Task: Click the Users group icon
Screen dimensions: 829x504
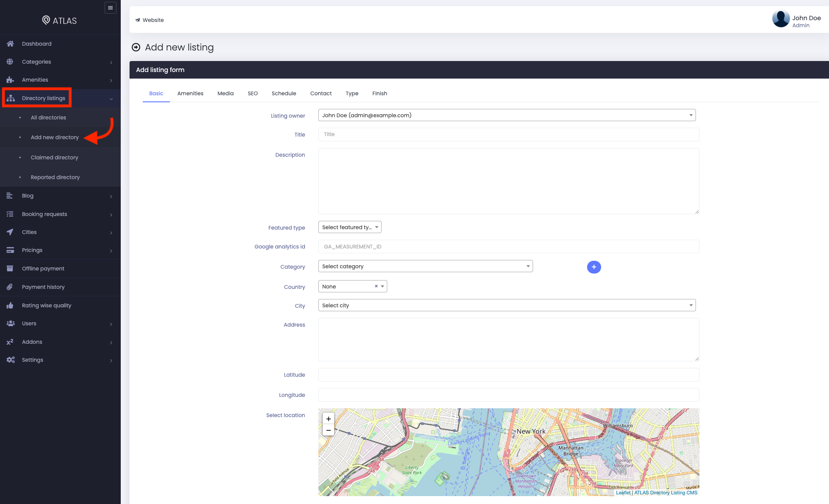Action: [11, 323]
